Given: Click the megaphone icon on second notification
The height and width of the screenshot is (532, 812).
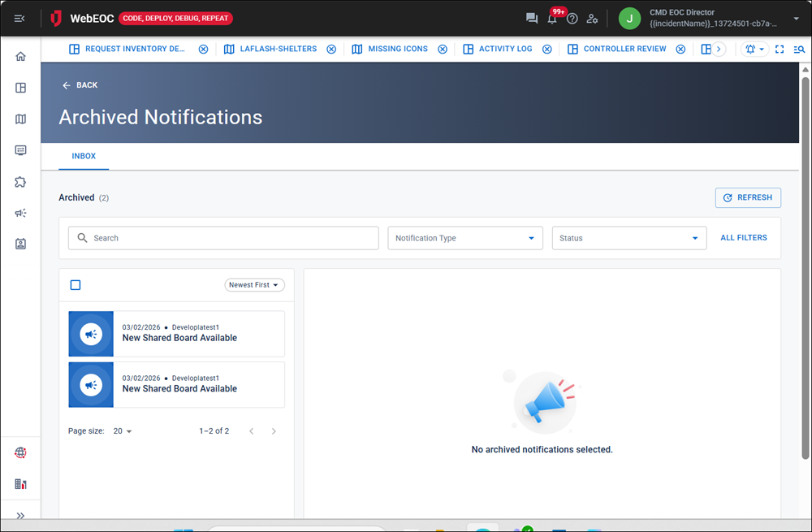Looking at the screenshot, I should pos(91,385).
